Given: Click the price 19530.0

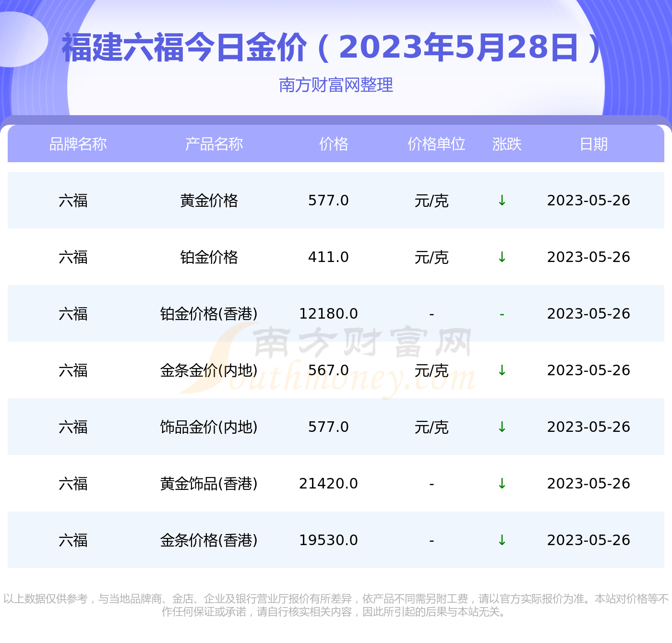Looking at the screenshot, I should pyautogui.click(x=328, y=540).
